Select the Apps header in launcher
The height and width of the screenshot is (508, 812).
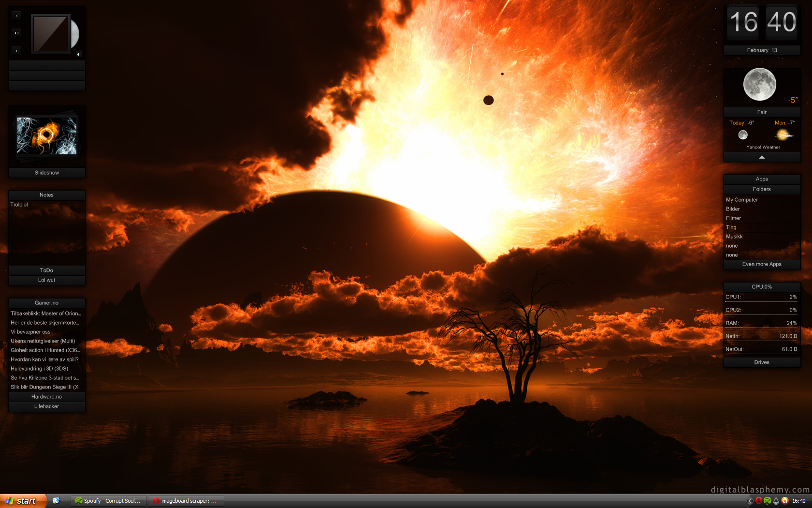(x=762, y=179)
